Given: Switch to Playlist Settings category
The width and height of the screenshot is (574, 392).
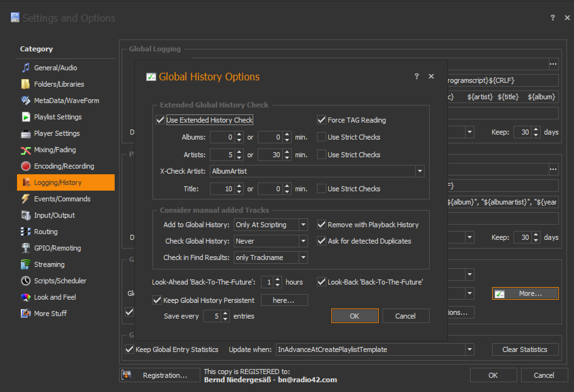Looking at the screenshot, I should point(58,117).
